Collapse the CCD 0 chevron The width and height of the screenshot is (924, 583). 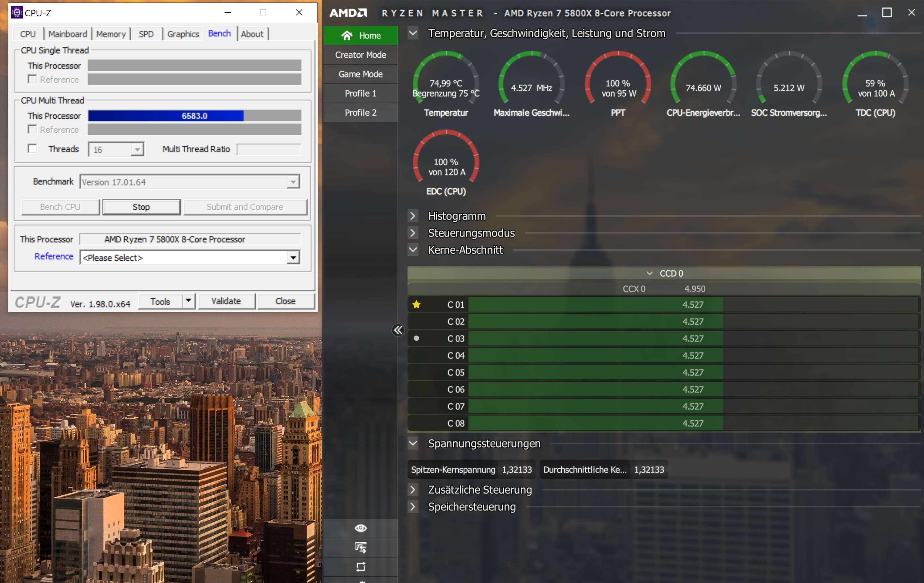tap(649, 273)
